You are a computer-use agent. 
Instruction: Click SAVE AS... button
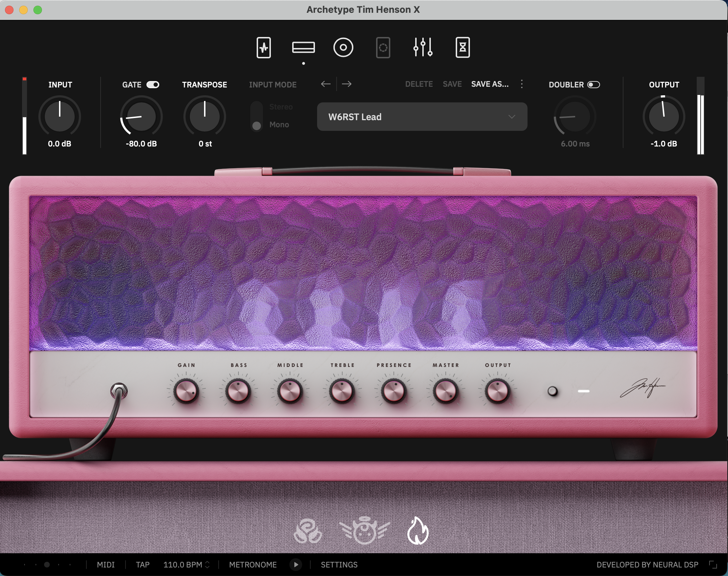click(490, 84)
